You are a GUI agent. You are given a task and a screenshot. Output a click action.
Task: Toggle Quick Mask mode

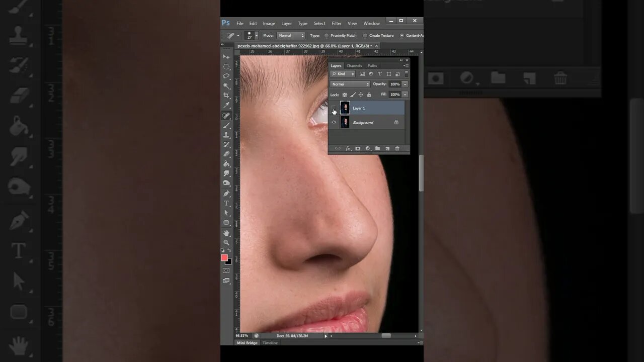[x=226, y=270]
